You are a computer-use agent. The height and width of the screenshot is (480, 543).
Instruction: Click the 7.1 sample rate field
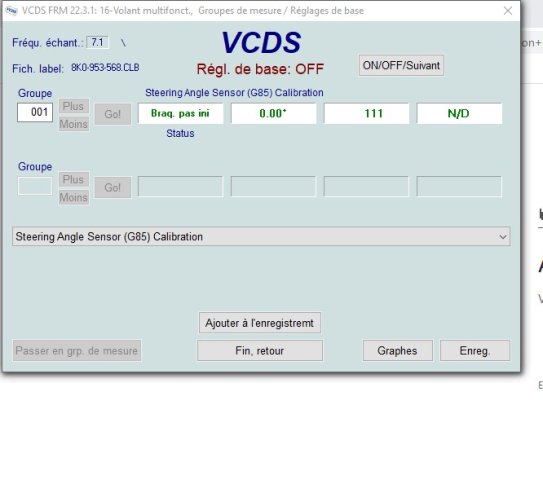click(97, 42)
